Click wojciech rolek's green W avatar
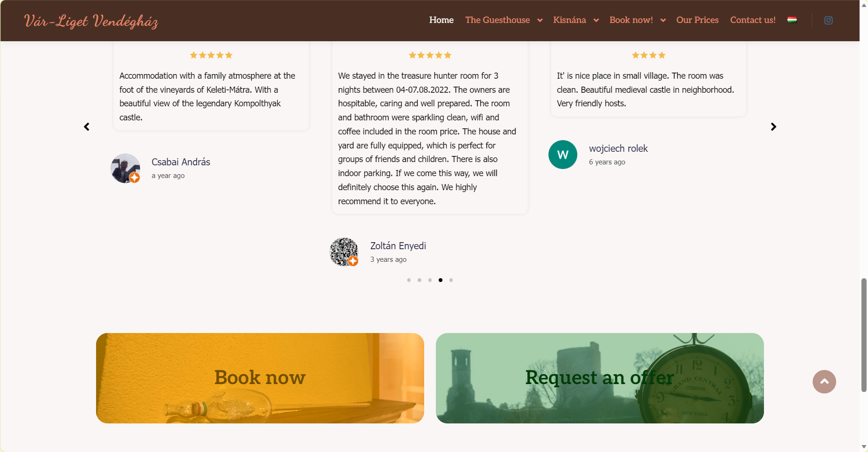Viewport: 868px width, 452px height. [x=562, y=155]
